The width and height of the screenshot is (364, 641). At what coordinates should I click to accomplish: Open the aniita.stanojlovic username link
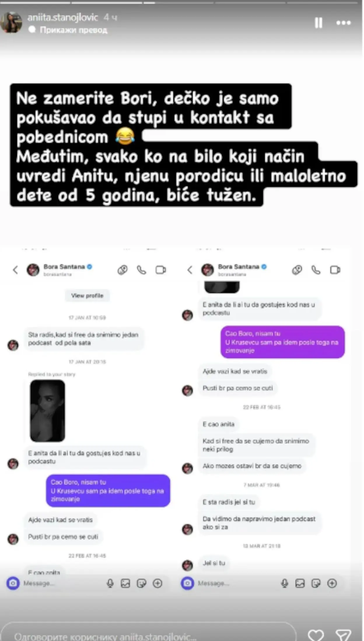63,17
